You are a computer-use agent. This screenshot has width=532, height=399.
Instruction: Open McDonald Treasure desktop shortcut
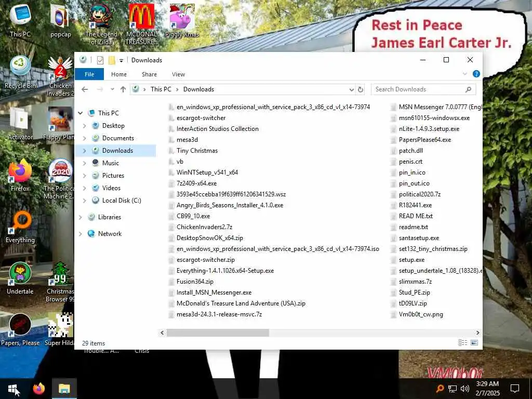[x=141, y=24]
